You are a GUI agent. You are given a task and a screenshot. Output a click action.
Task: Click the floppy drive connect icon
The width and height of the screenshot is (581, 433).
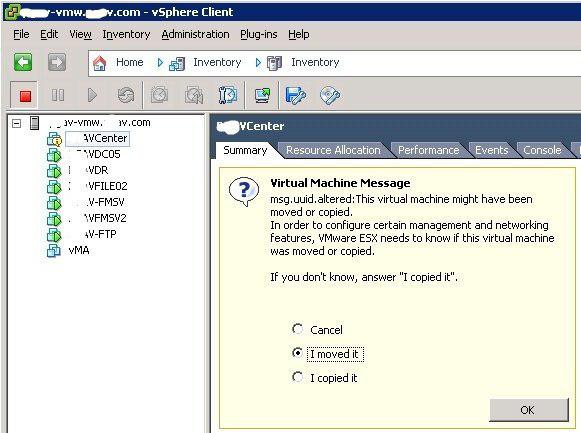[296, 95]
